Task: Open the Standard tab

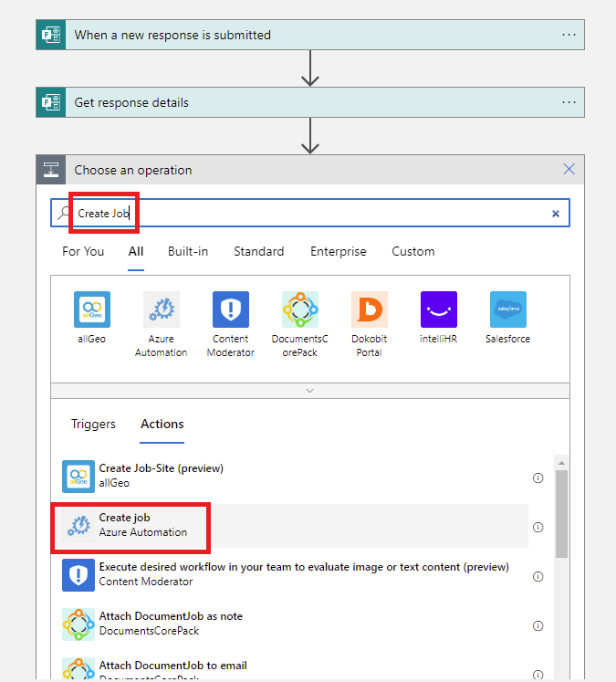Action: point(258,251)
